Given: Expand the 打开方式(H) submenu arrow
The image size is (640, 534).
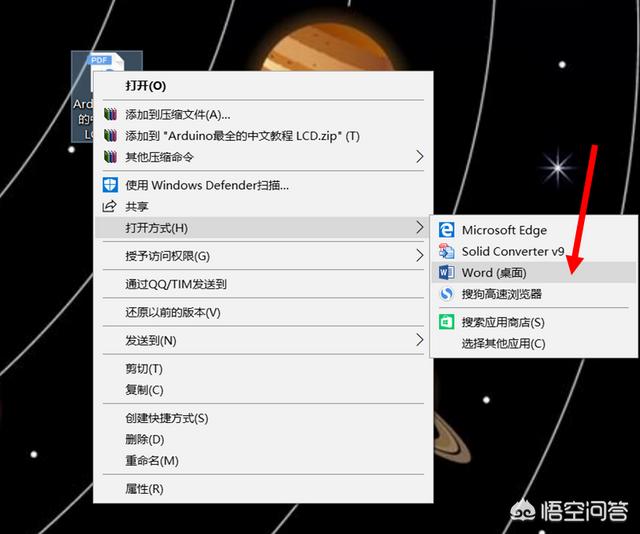Looking at the screenshot, I should (x=420, y=227).
